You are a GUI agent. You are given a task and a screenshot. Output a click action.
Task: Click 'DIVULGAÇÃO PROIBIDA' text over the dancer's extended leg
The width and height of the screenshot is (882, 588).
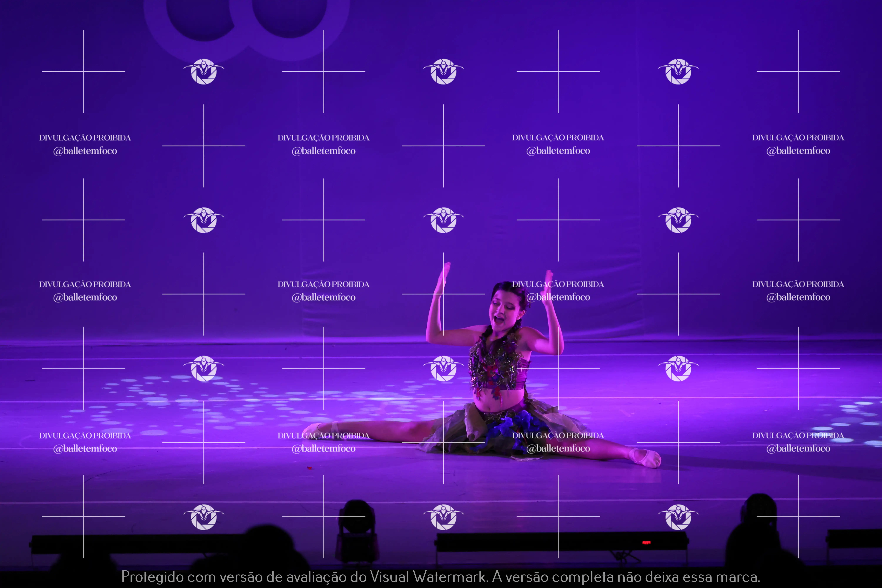pyautogui.click(x=323, y=435)
